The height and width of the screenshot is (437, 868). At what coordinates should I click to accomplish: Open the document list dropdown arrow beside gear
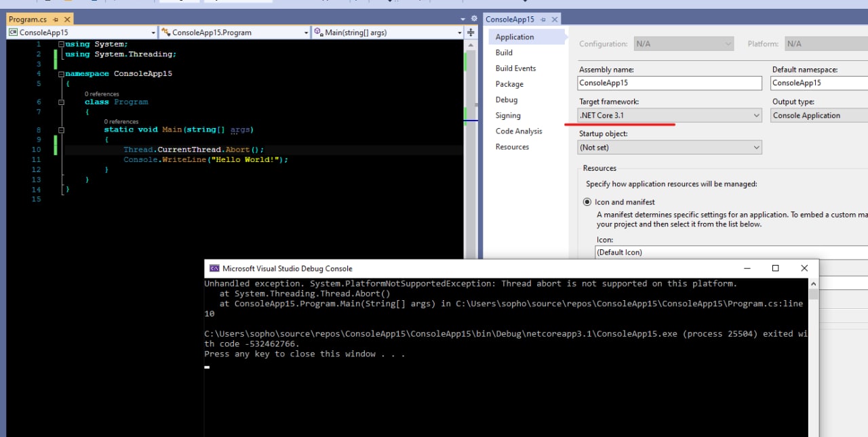[x=462, y=19]
